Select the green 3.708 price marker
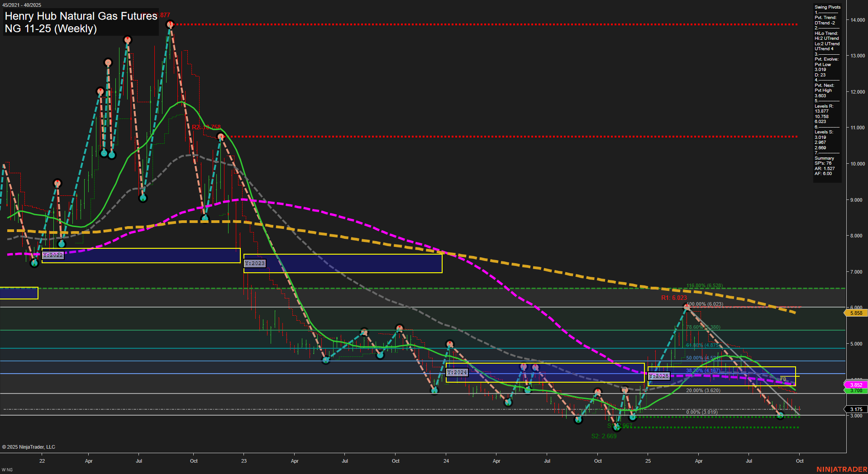This screenshot has height=474, width=868. 855,391
